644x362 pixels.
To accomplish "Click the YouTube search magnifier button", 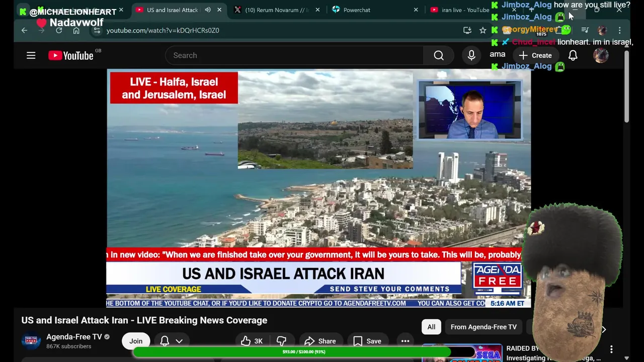I will click(439, 55).
